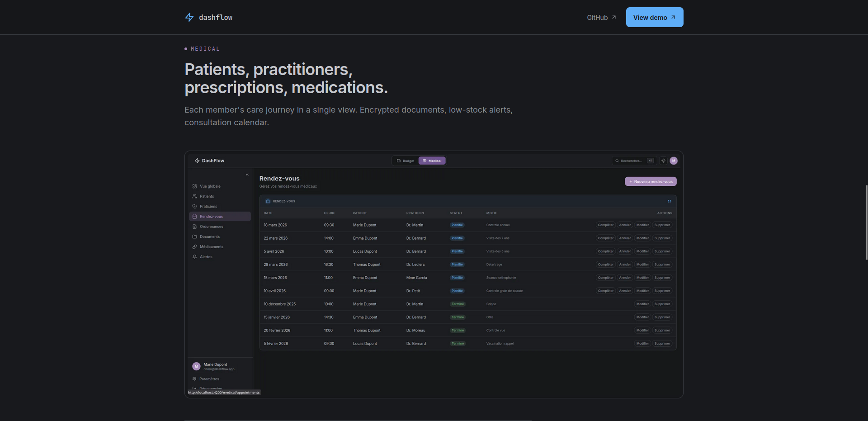Click the Medical tab heart icon
The width and height of the screenshot is (868, 421).
425,161
